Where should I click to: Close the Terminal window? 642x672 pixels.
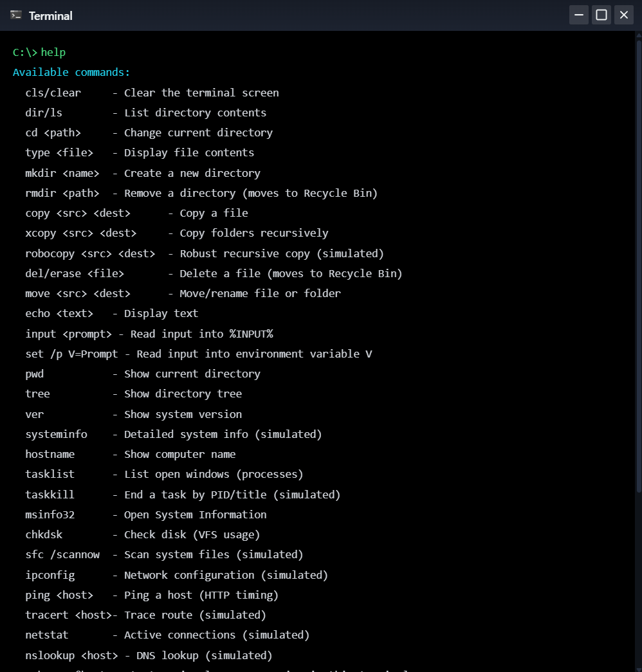coord(624,15)
